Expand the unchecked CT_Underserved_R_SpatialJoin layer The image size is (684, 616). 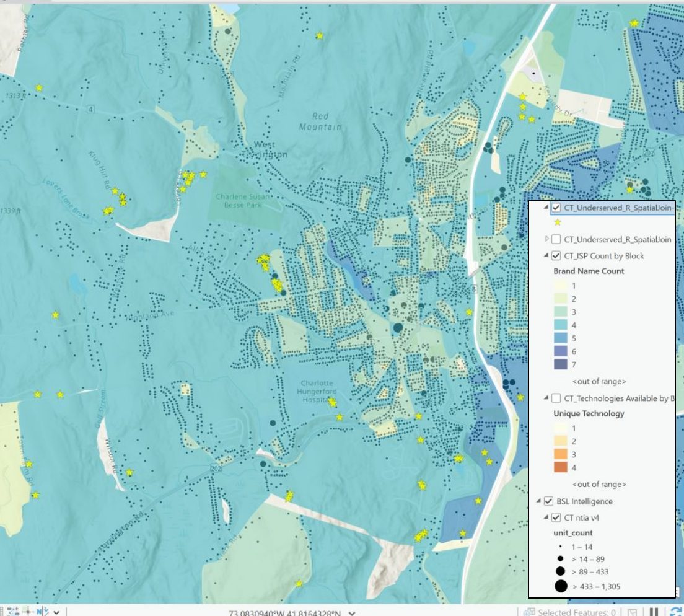point(546,239)
